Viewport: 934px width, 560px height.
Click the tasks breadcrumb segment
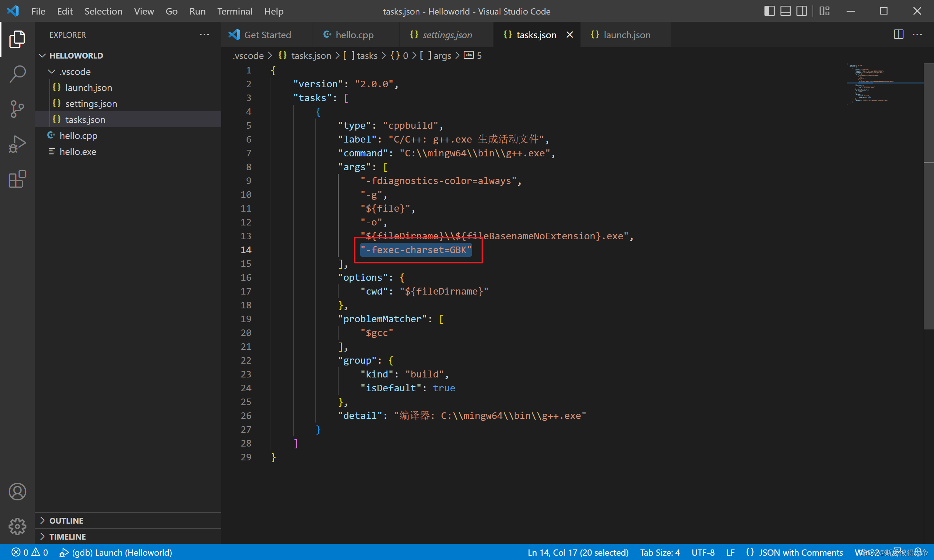tap(360, 56)
